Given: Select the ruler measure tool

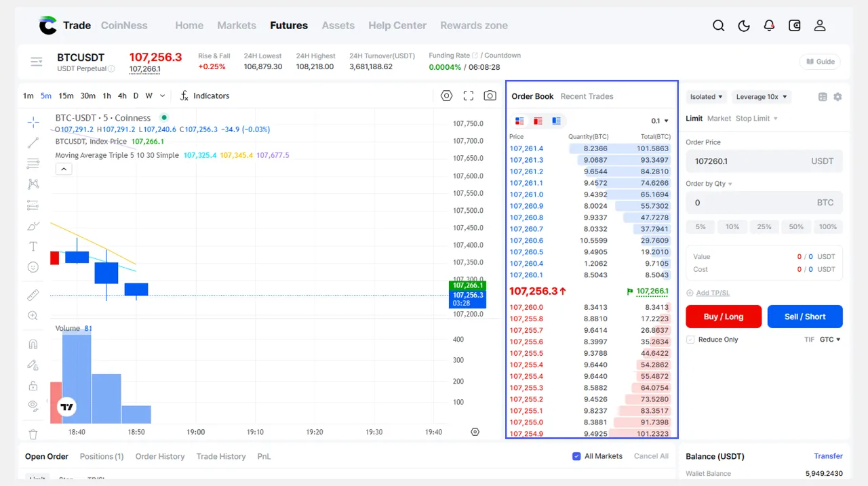Looking at the screenshot, I should point(33,295).
